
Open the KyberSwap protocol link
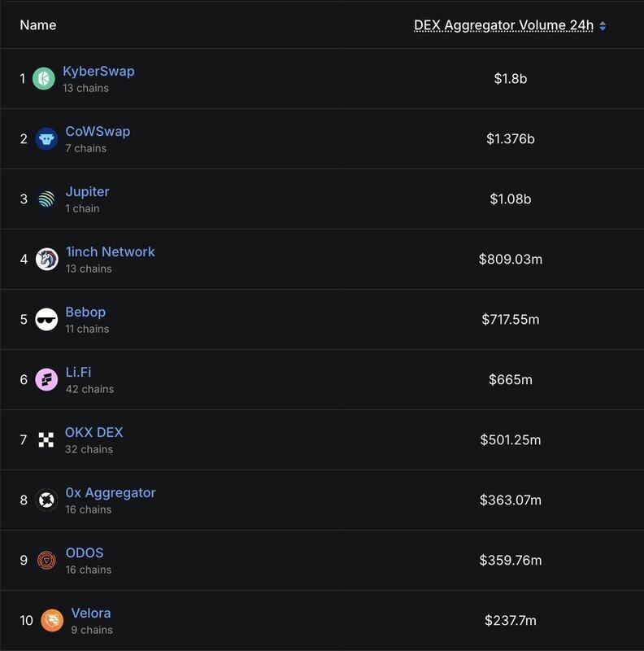coord(98,71)
